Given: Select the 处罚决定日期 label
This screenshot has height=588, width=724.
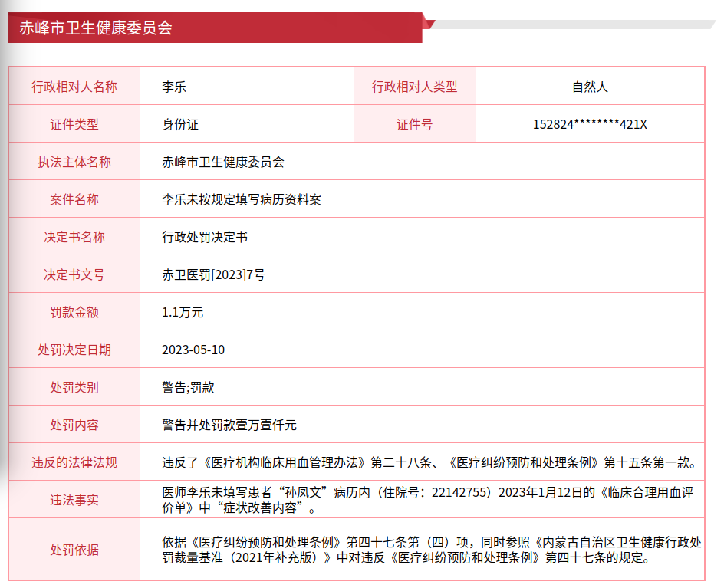Looking at the screenshot, I should 74,350.
